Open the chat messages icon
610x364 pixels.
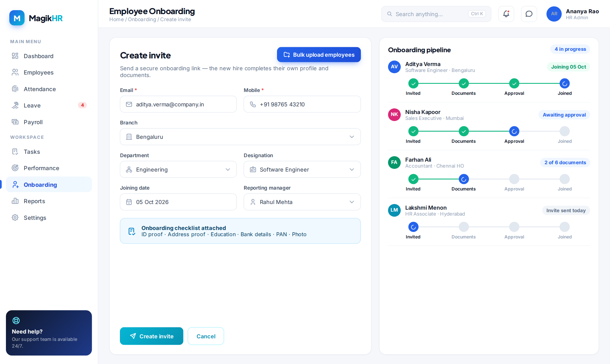pyautogui.click(x=529, y=14)
